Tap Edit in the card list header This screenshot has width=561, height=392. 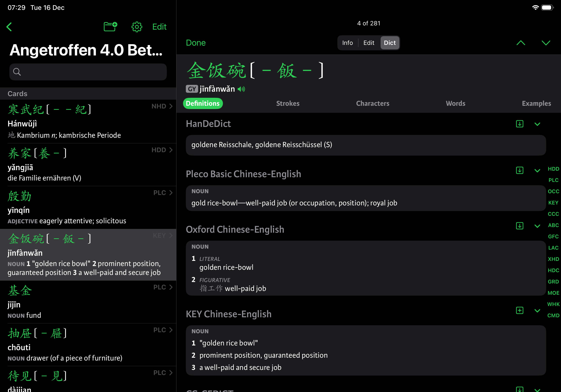click(159, 27)
